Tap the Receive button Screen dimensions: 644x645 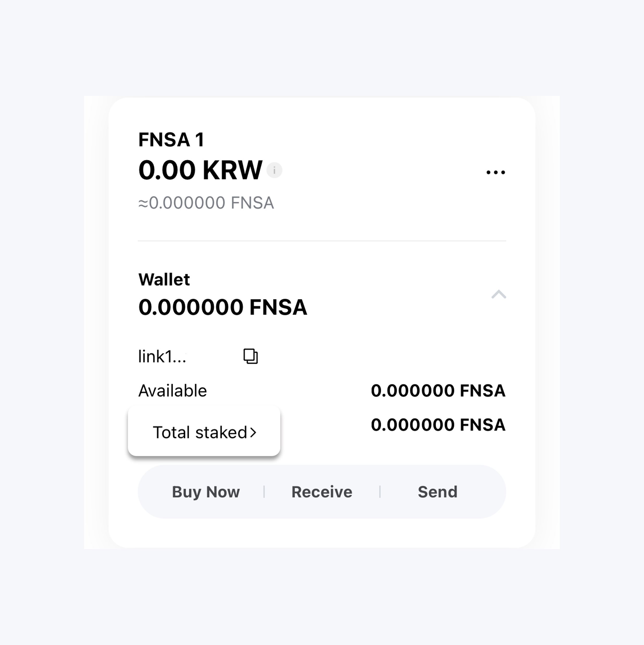[x=322, y=492]
